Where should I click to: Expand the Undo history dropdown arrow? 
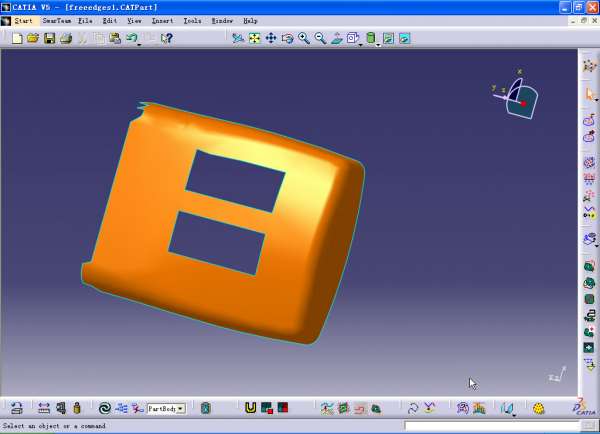tap(139, 45)
